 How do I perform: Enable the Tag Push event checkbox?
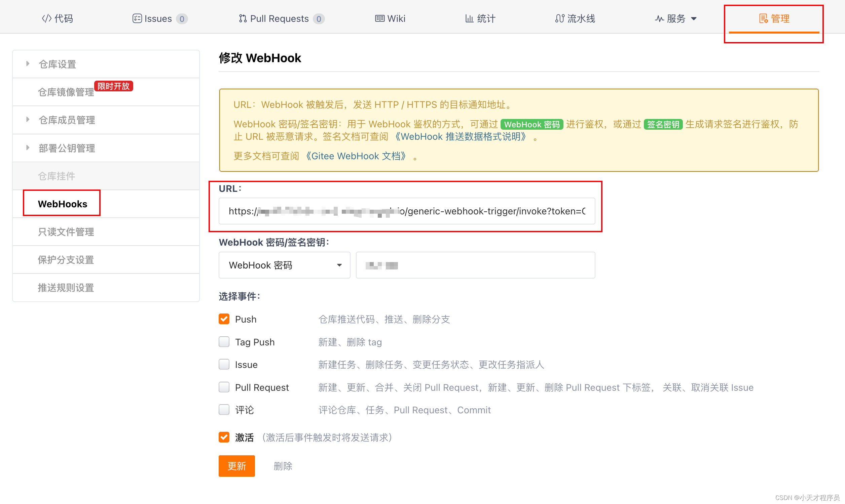point(224,342)
